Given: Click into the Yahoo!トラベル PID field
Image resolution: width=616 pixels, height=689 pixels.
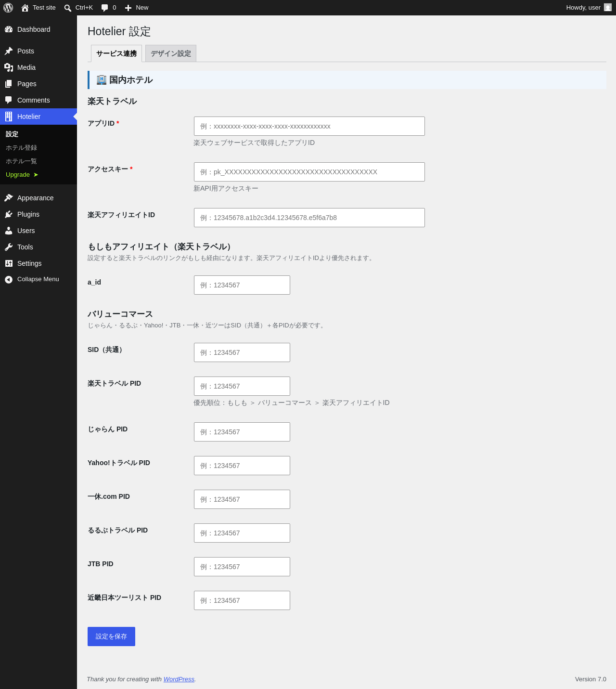Looking at the screenshot, I should [242, 466].
